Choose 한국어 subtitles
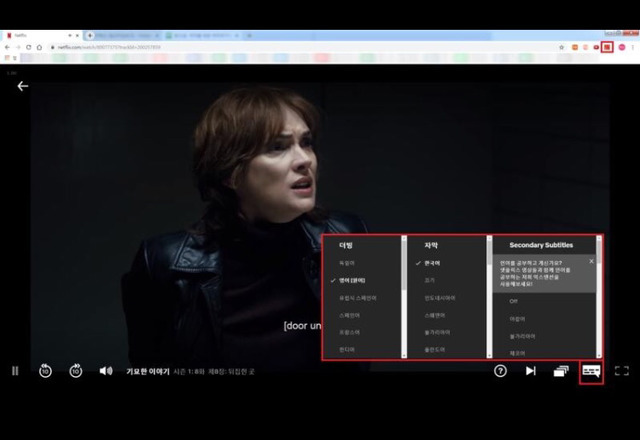The height and width of the screenshot is (440, 640). coord(437,262)
